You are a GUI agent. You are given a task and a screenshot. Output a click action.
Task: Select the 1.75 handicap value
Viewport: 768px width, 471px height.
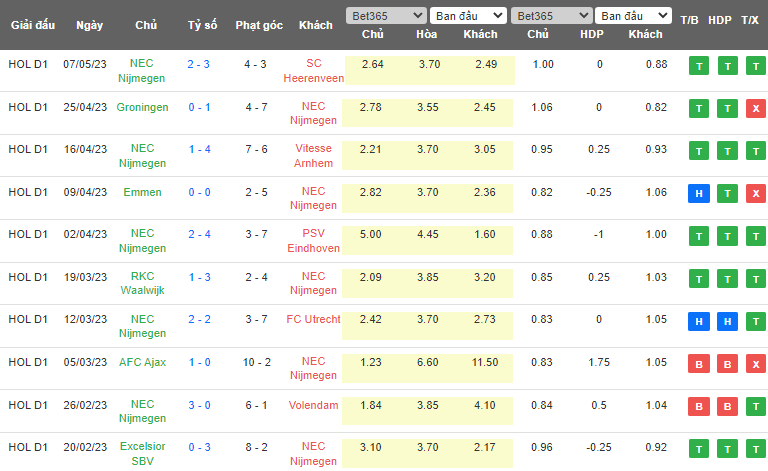pos(599,362)
